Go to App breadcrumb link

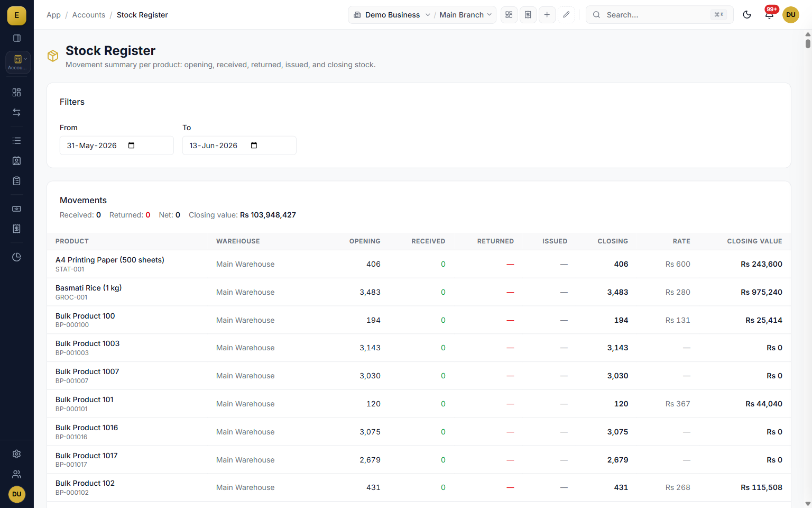[53, 15]
